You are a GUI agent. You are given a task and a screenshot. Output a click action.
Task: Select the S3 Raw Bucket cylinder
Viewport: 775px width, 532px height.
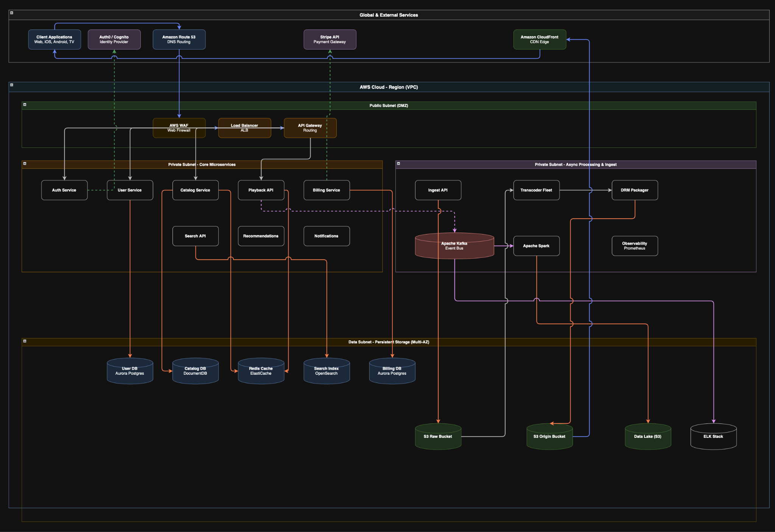(x=438, y=436)
